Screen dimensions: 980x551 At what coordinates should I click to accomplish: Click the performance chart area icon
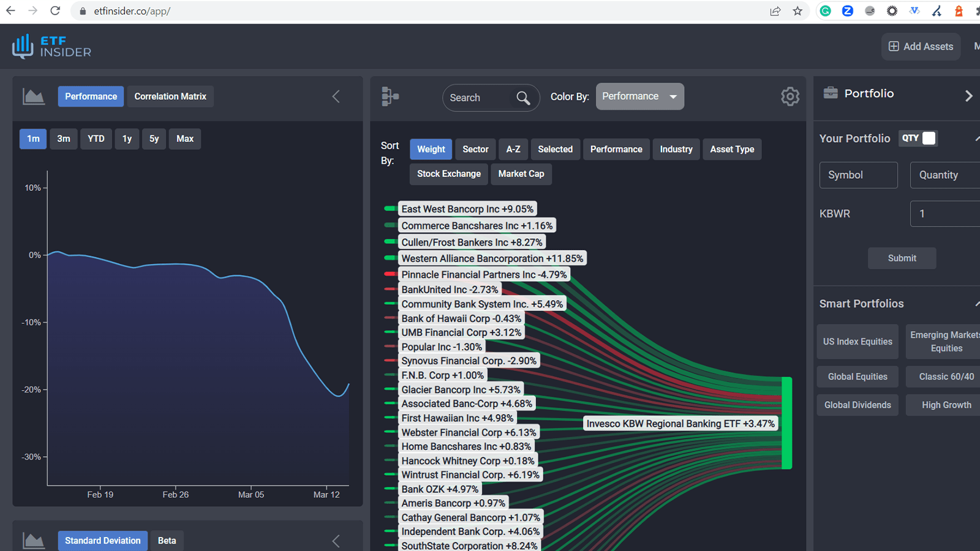pos(34,96)
